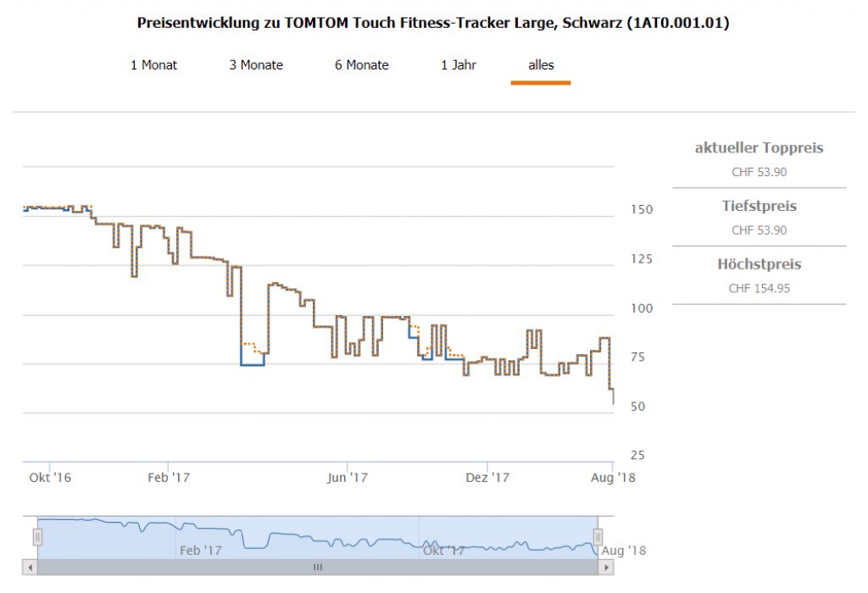The height and width of the screenshot is (593, 868).
Task: Show the 6 Monate price history
Action: click(x=361, y=65)
